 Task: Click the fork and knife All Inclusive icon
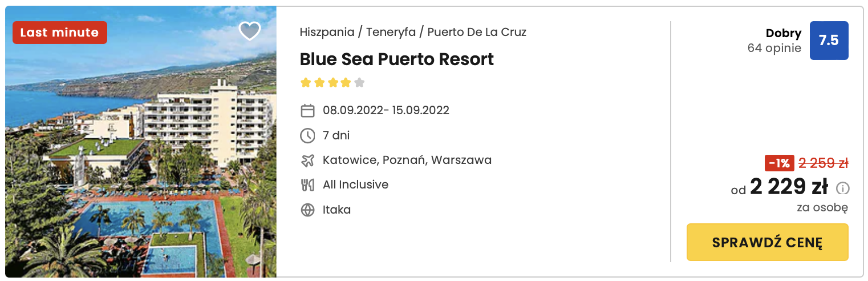pos(307,185)
